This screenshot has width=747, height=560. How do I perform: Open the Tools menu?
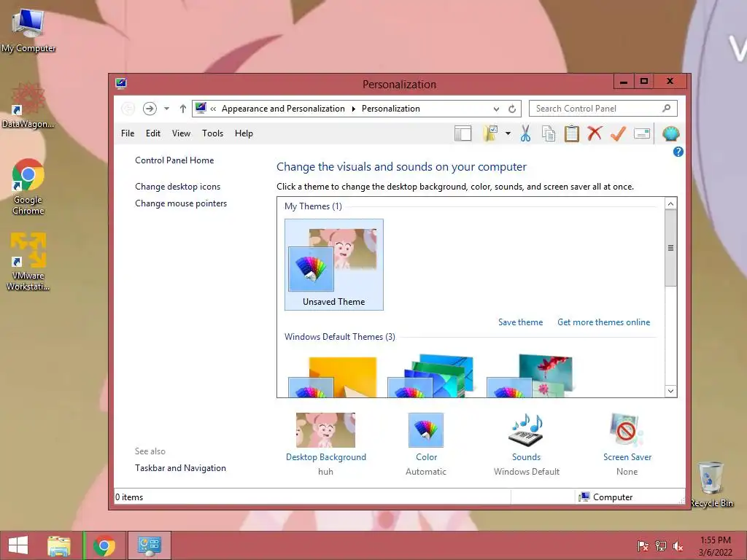coord(212,133)
